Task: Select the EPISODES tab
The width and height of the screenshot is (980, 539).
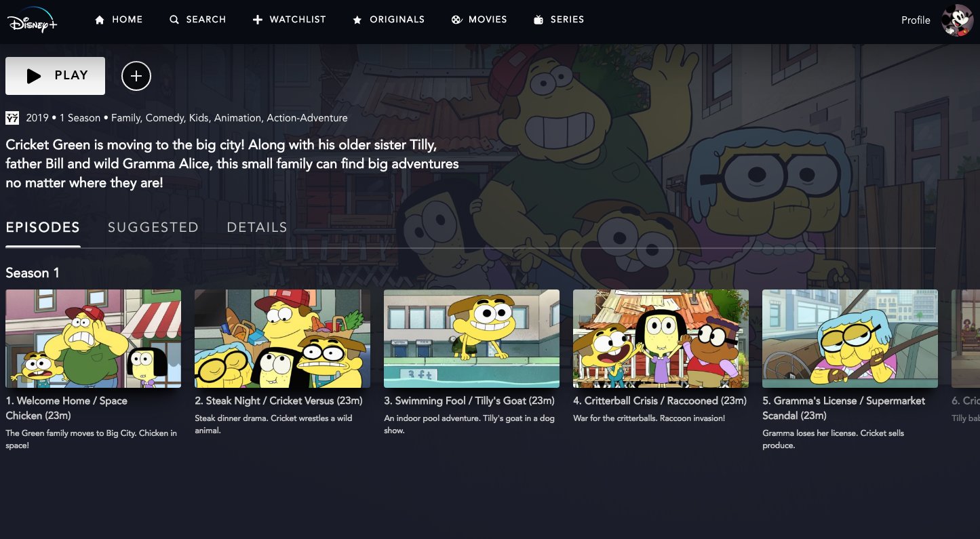Action: tap(43, 228)
